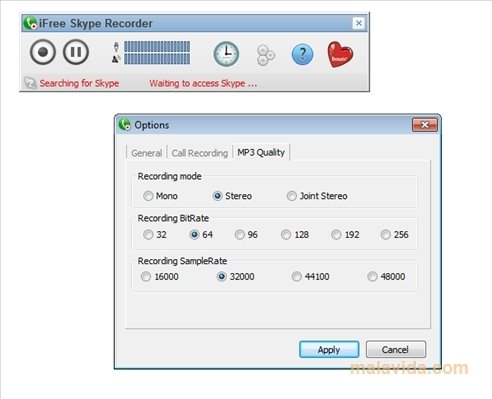Viewport: 492px width, 399px height.
Task: Pause the recording
Action: click(x=76, y=52)
